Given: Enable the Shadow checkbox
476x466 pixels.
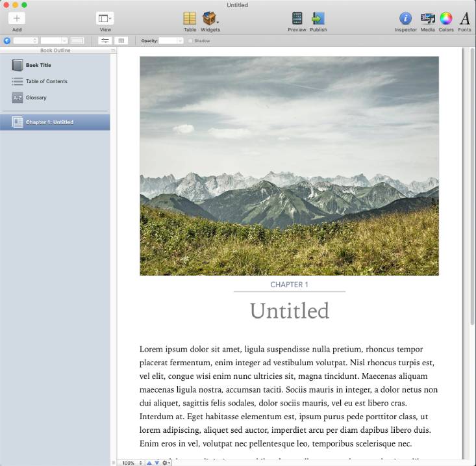Looking at the screenshot, I should (x=190, y=41).
